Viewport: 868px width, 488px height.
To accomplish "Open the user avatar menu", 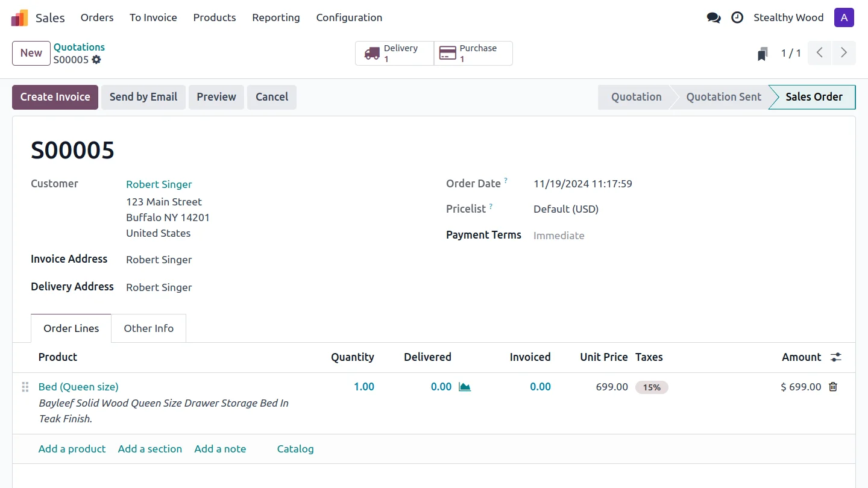I will coord(844,17).
